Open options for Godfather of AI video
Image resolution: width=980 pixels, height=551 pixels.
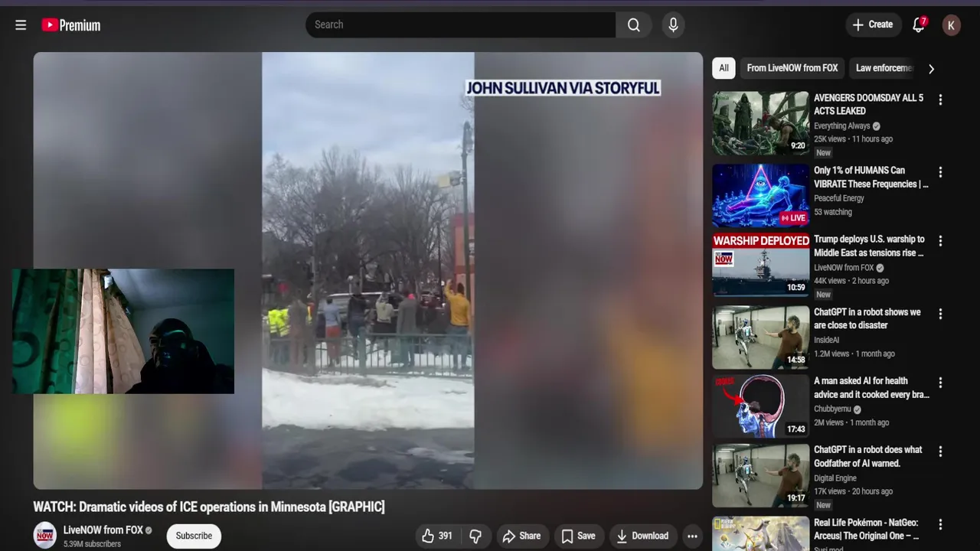pyautogui.click(x=940, y=452)
